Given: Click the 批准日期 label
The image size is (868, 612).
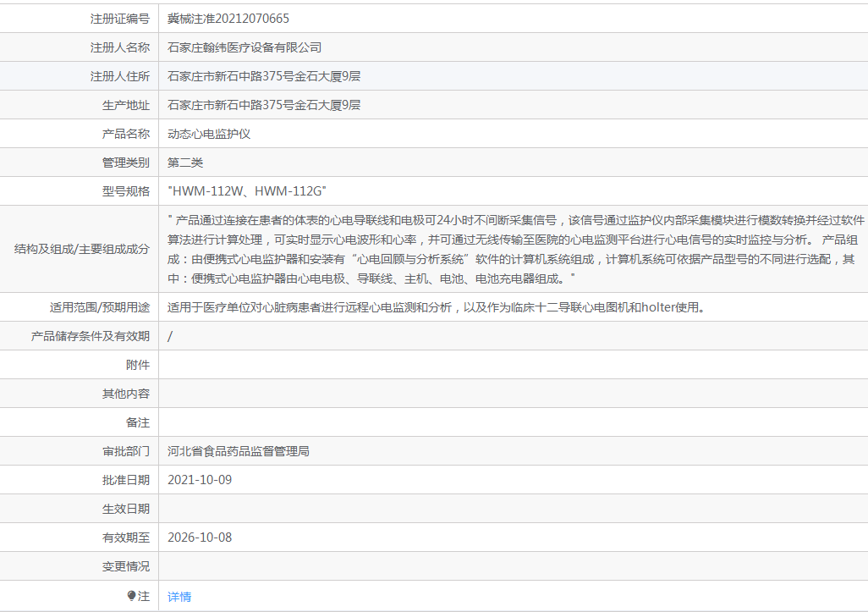Looking at the screenshot, I should (126, 480).
